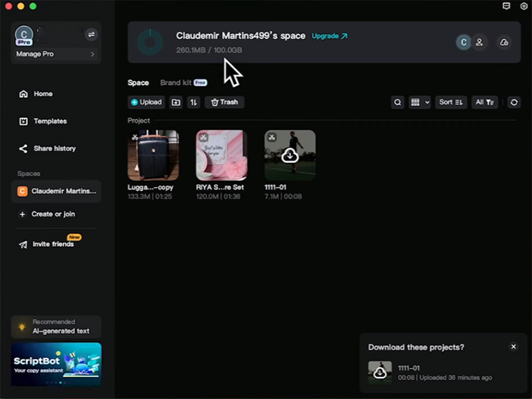Open the All filter dropdown
The width and height of the screenshot is (532, 399).
pyautogui.click(x=484, y=102)
